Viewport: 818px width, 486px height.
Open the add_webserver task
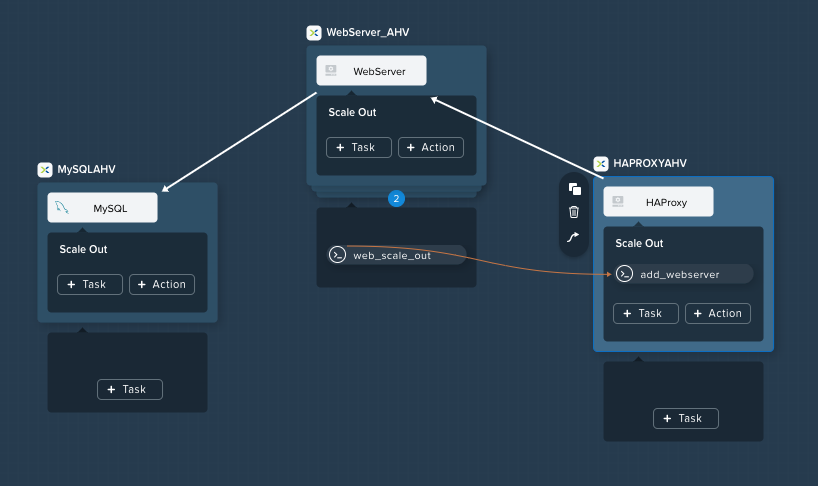pyautogui.click(x=683, y=274)
